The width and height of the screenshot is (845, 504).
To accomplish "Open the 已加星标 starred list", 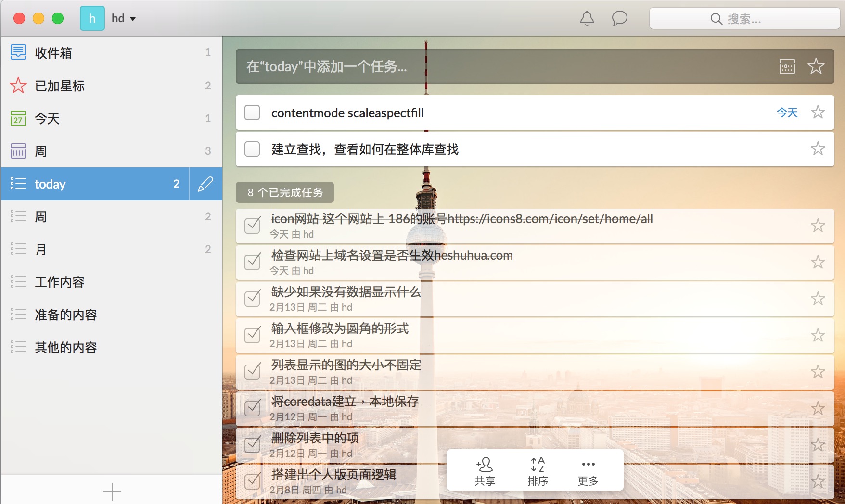I will click(112, 86).
